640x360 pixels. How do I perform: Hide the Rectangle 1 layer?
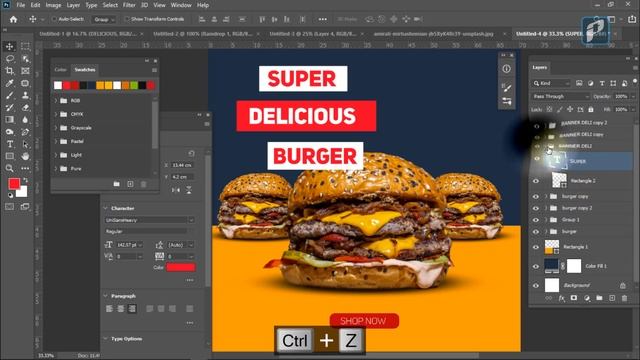click(536, 247)
